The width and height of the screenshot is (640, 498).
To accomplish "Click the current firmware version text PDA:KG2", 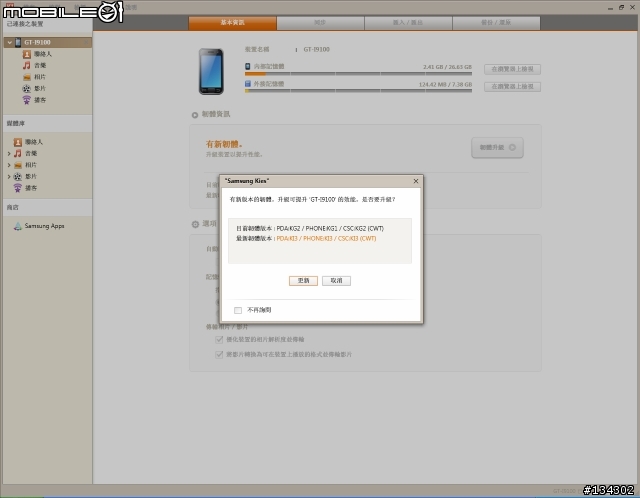I will point(330,229).
